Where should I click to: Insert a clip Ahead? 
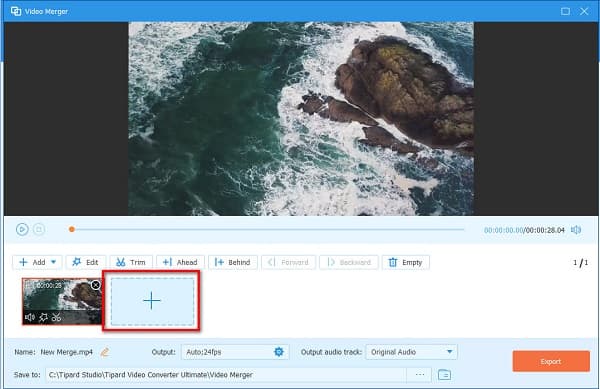[180, 262]
